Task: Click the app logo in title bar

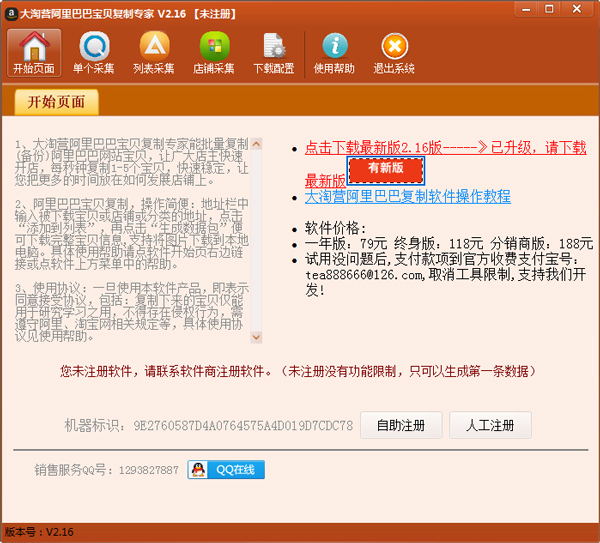Action: pos(11,14)
